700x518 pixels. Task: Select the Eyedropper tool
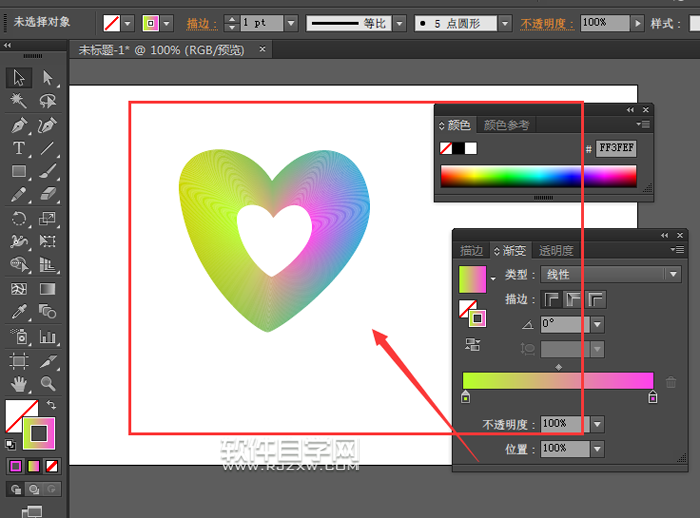point(19,312)
